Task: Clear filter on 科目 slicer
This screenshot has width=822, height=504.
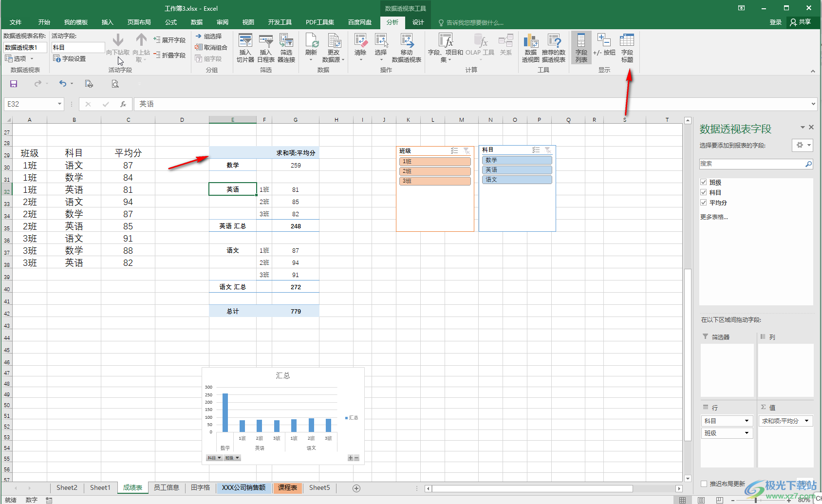Action: 548,150
